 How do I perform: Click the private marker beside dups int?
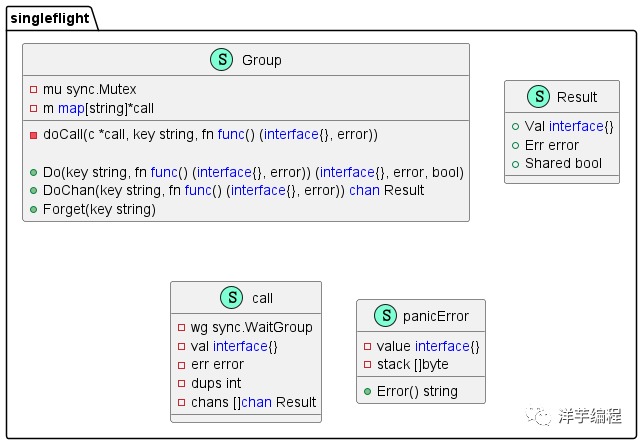182,383
